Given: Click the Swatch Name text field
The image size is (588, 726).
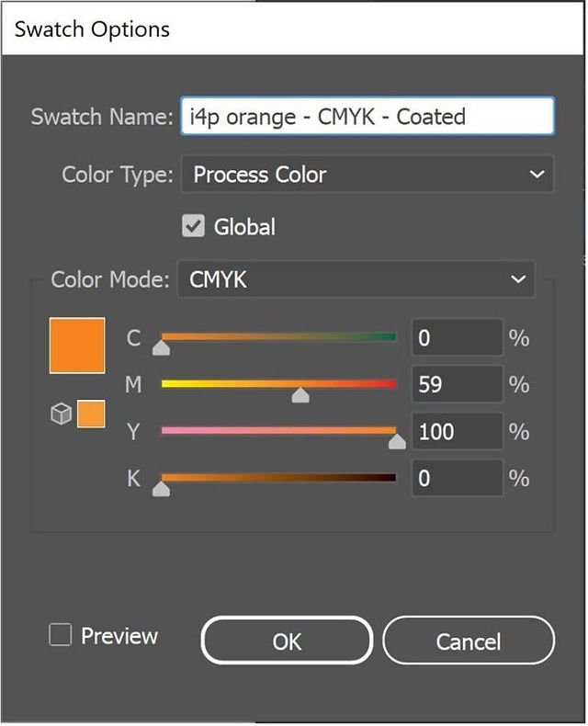Looking at the screenshot, I should click(367, 116).
